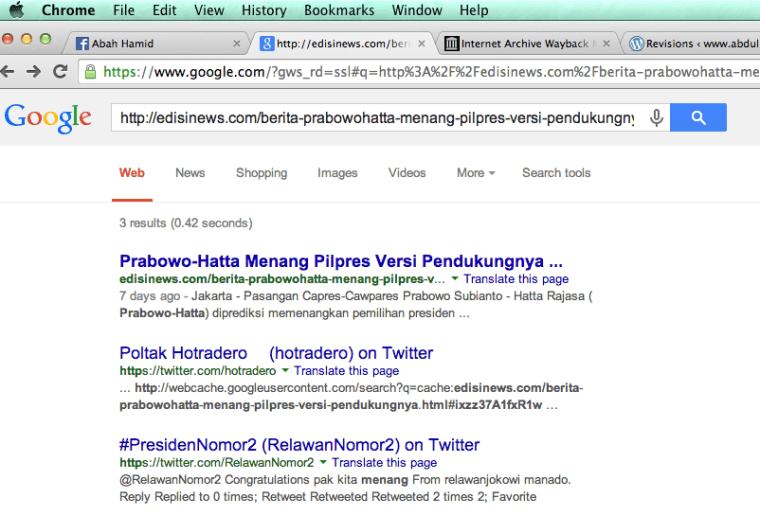
Task: Go back to previous page
Action: tap(7, 72)
